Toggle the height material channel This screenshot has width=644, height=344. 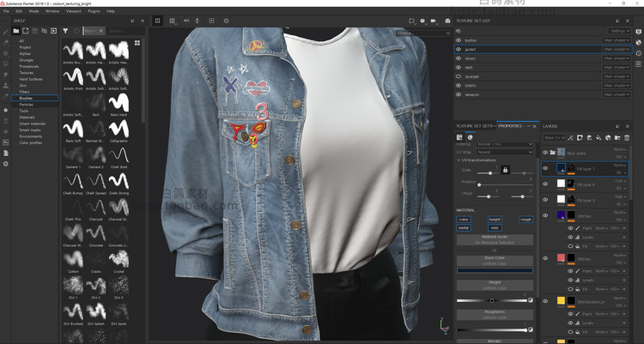pyautogui.click(x=495, y=220)
